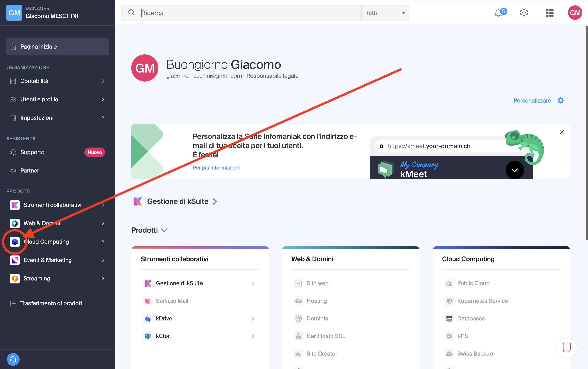The width and height of the screenshot is (588, 369).
Task: Click the Swiss Backup label
Action: (x=475, y=354)
